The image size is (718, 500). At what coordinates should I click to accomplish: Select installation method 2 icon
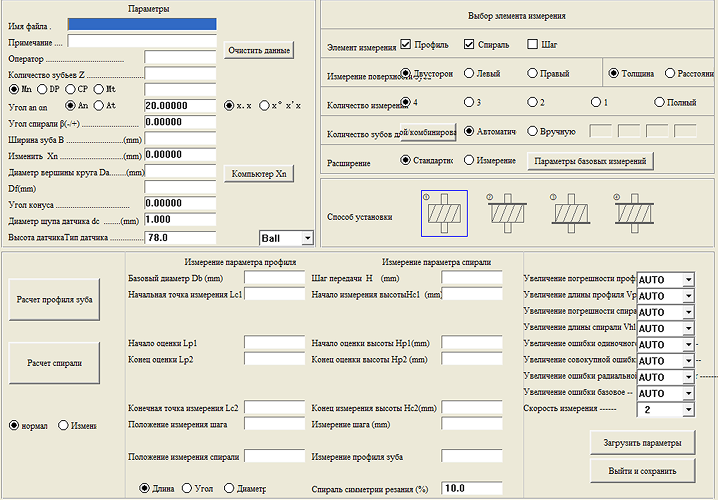click(x=507, y=213)
